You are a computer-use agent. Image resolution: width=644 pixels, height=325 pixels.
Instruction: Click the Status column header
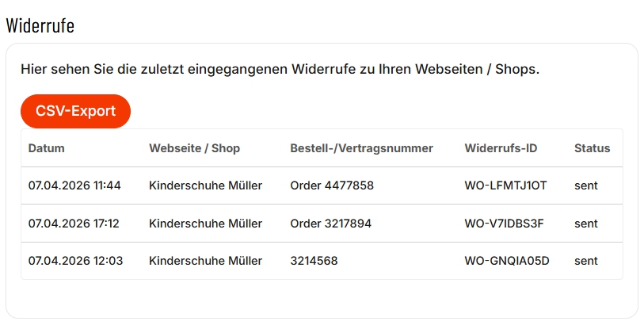pyautogui.click(x=592, y=148)
